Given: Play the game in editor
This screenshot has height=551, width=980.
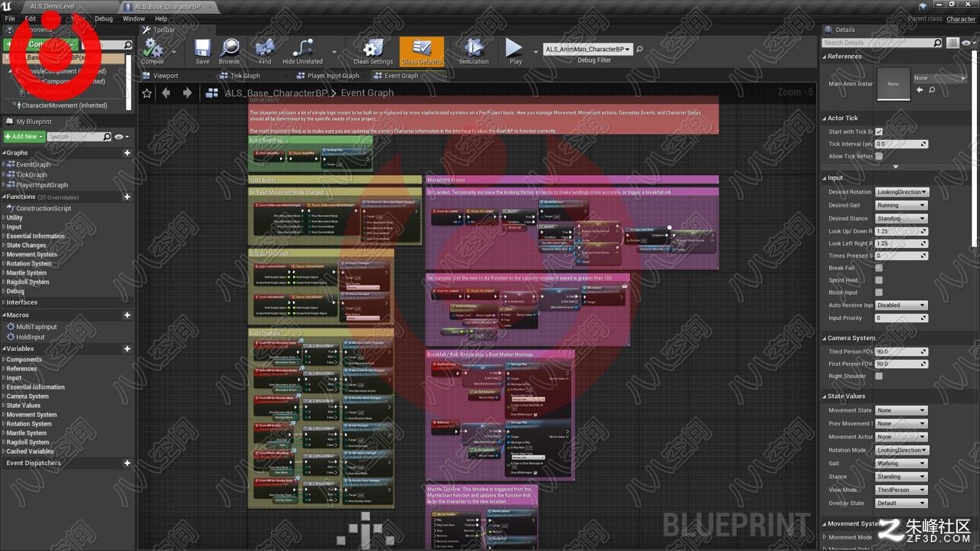Looking at the screenshot, I should pos(515,51).
